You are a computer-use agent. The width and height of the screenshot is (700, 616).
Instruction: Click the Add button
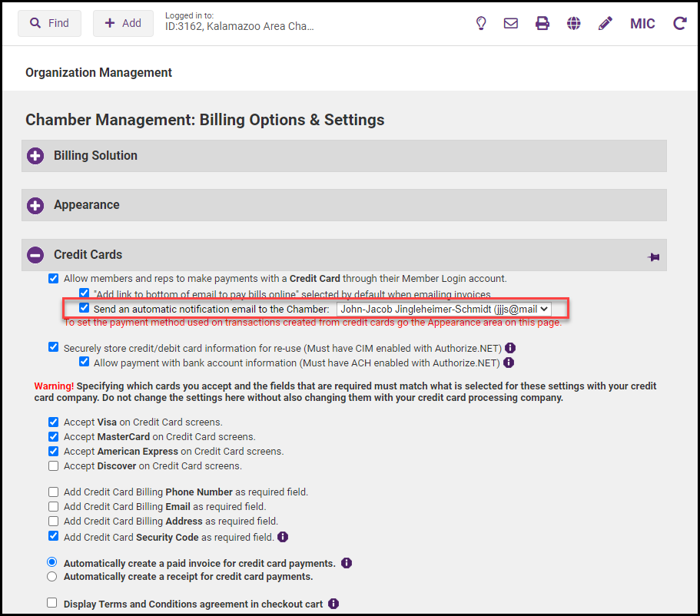coord(123,23)
